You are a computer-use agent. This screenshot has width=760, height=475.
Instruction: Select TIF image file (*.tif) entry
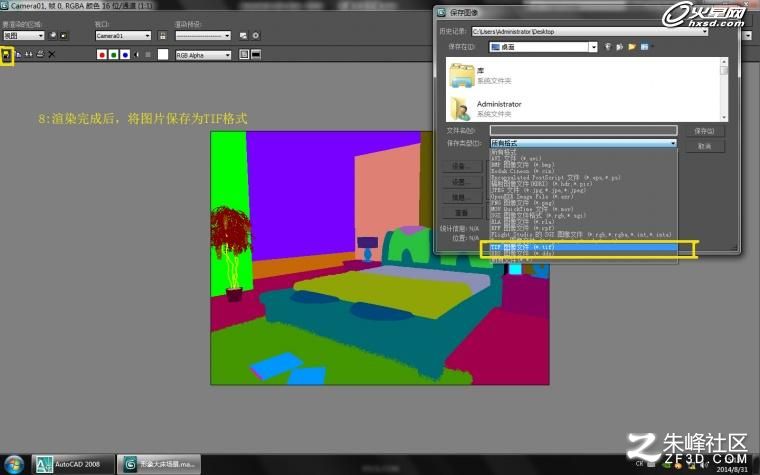[584, 247]
